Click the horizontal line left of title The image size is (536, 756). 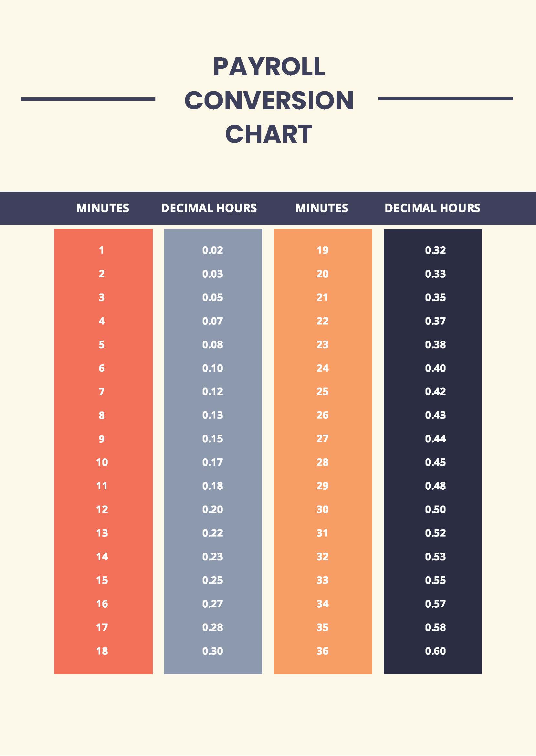pyautogui.click(x=88, y=99)
